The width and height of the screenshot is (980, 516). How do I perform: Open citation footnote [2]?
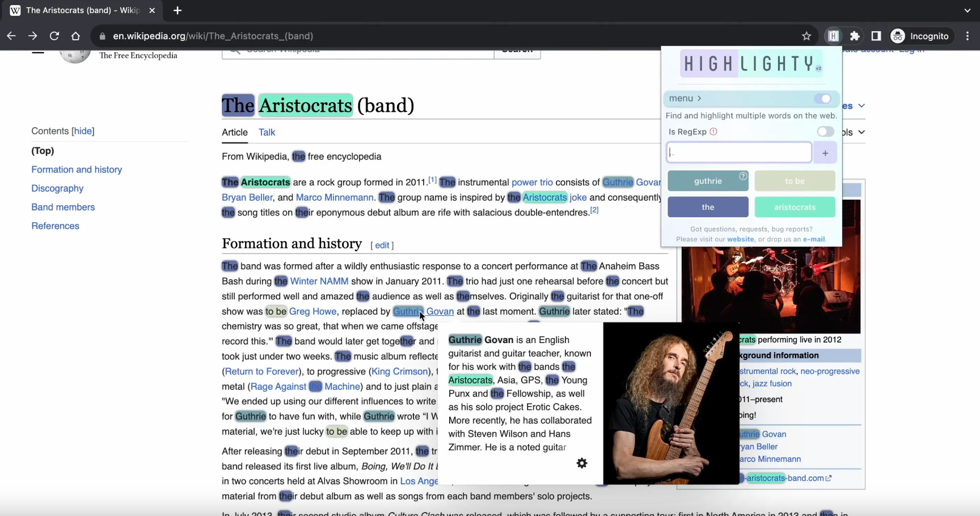[594, 210]
